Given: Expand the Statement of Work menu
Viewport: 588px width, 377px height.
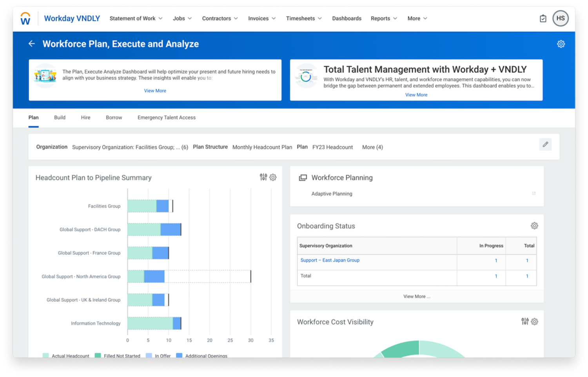Looking at the screenshot, I should pyautogui.click(x=136, y=18).
